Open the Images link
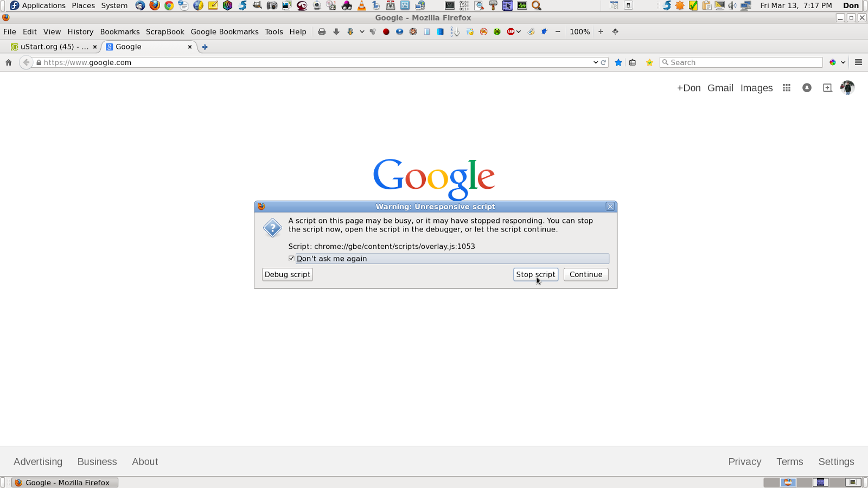The height and width of the screenshot is (488, 868). 757,88
